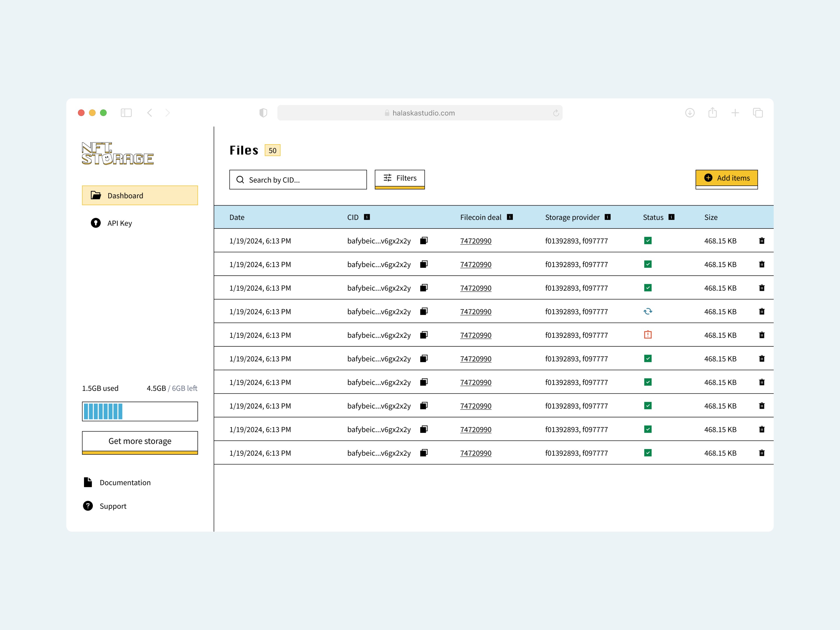Open the Filters panel
The height and width of the screenshot is (630, 840).
[x=399, y=179]
